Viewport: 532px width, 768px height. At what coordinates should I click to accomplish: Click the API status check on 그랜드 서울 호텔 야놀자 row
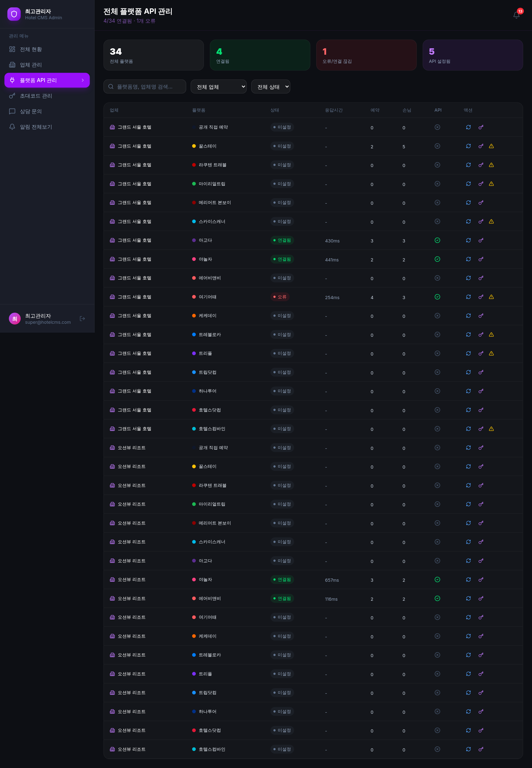tap(437, 259)
